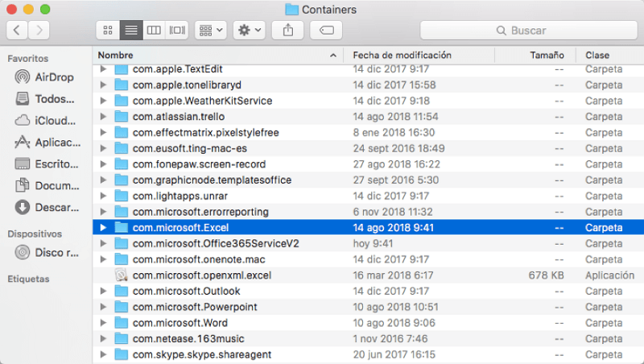Switch to column view
The height and width of the screenshot is (364, 644).
coord(154,31)
